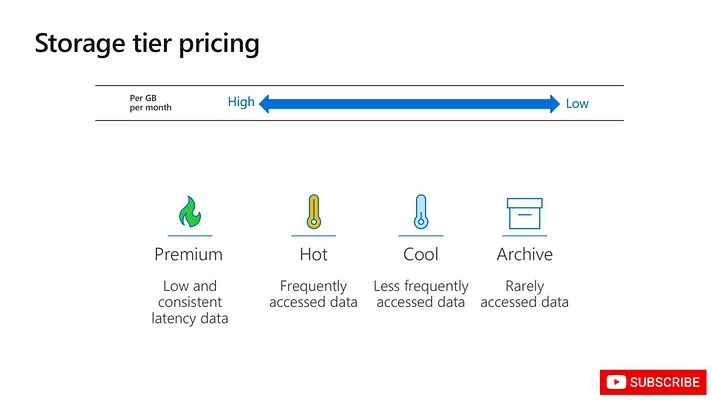This screenshot has width=712, height=400.
Task: Click the Frequently accessed data description
Action: [x=313, y=294]
